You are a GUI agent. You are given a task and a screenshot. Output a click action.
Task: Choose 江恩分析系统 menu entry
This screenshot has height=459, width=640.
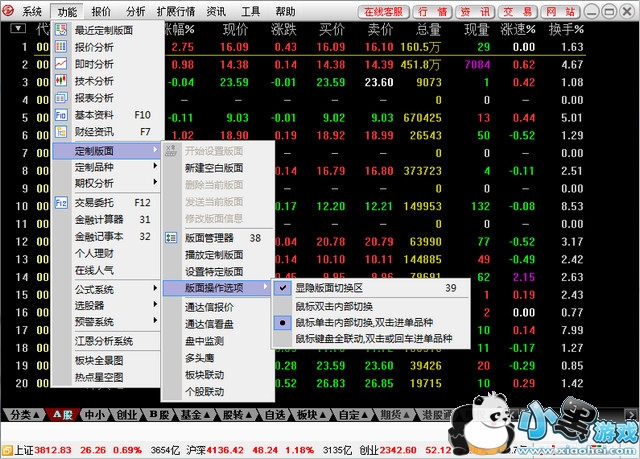[106, 341]
